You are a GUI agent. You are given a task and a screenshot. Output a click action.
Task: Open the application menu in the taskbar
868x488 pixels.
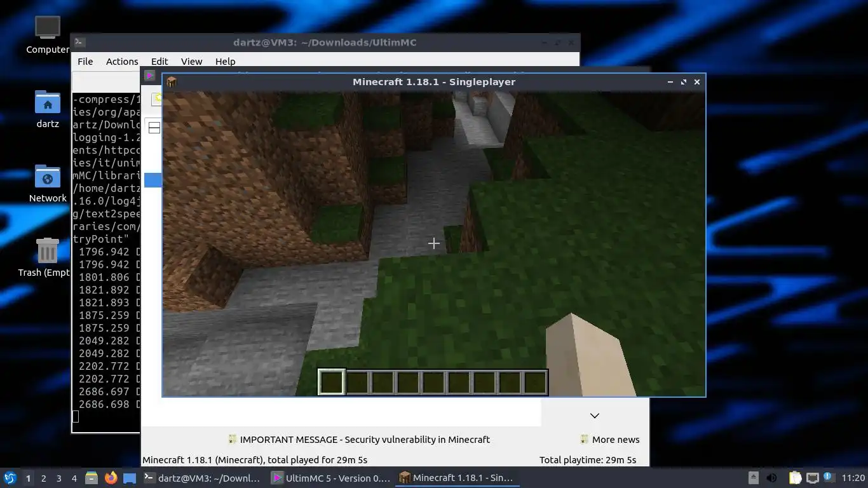[x=10, y=478]
